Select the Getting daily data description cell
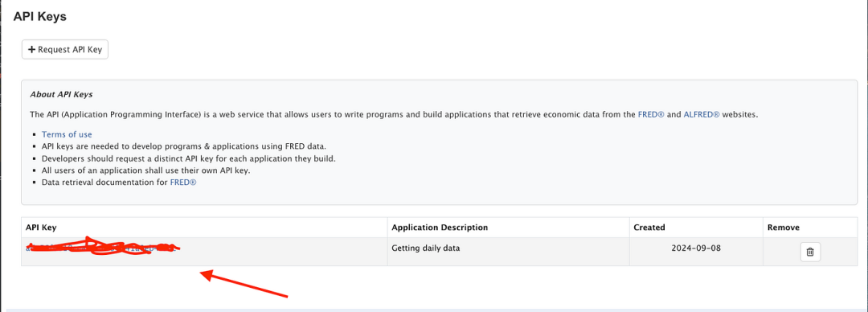 426,248
